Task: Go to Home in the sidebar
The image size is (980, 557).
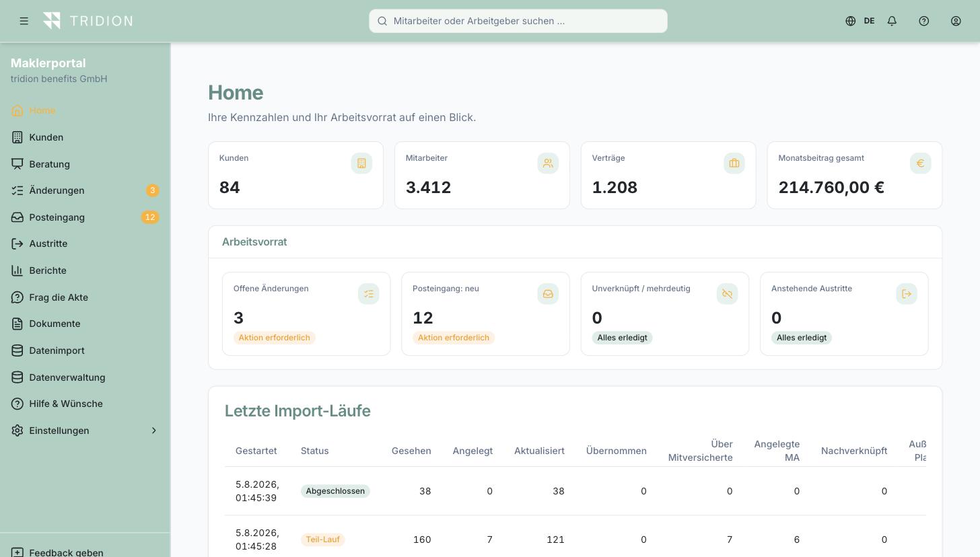Action: pos(85,110)
